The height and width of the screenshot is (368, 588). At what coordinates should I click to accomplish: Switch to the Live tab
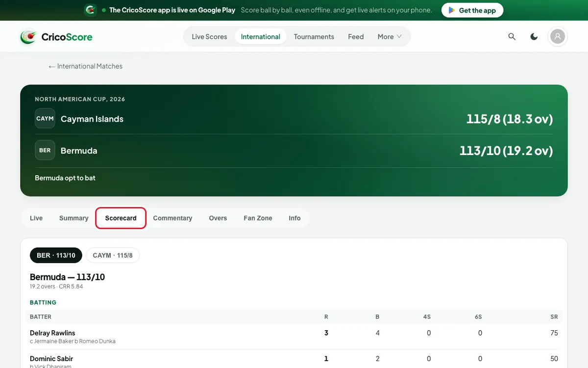pyautogui.click(x=36, y=218)
